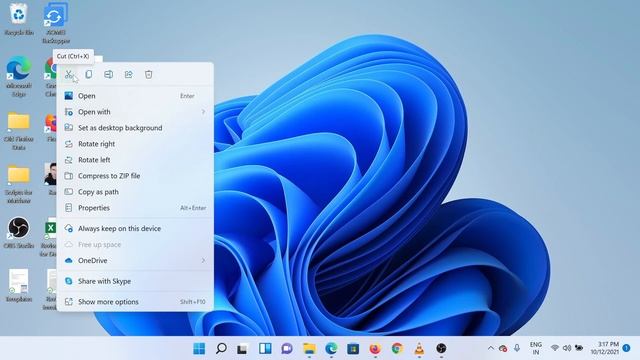Screen dimensions: 640x360
Task: Select the Microsoft Edge desktop shortcut
Action: [x=18, y=76]
